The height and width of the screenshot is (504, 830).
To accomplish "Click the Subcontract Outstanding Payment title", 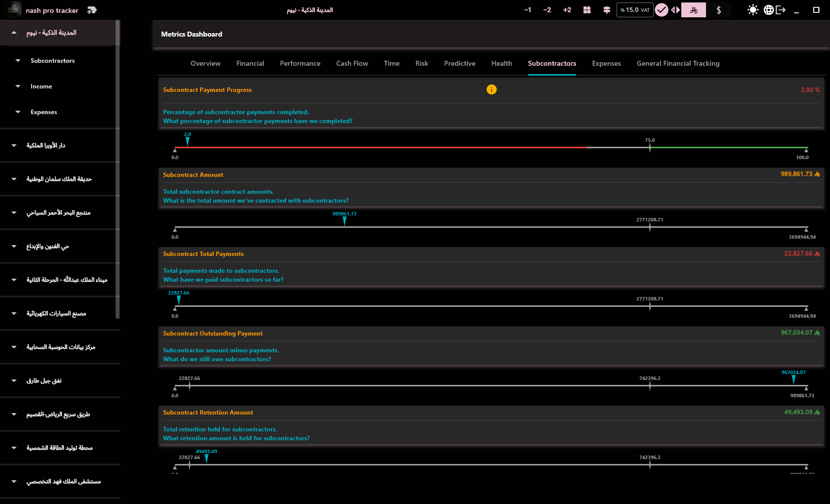I will [212, 334].
